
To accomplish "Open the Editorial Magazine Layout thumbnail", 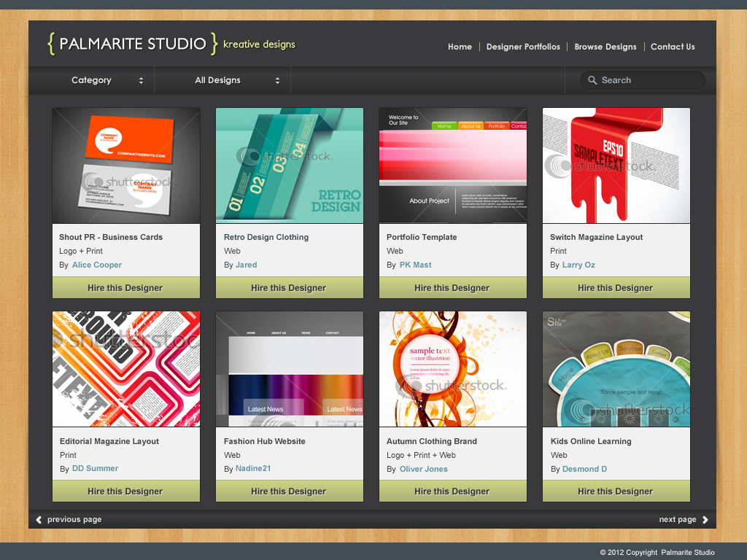I will point(126,369).
